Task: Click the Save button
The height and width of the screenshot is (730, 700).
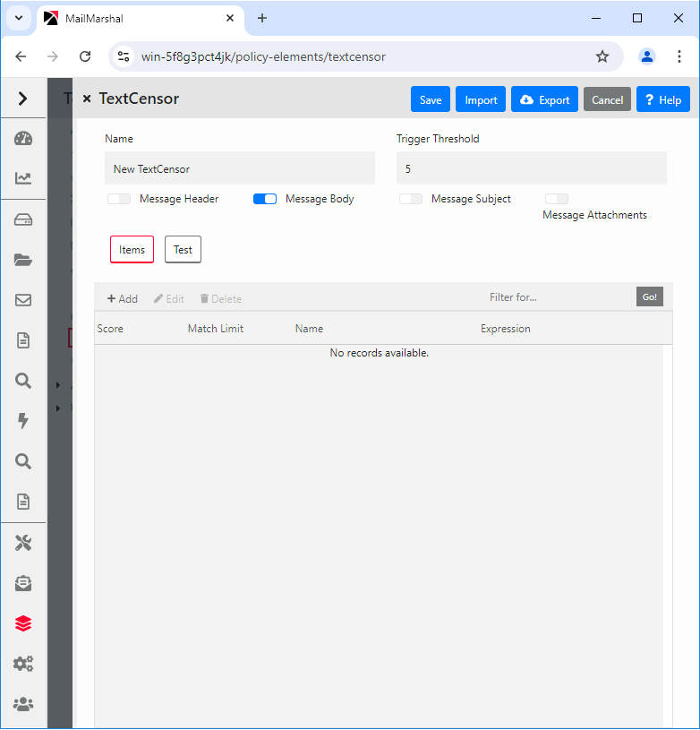Action: [431, 99]
